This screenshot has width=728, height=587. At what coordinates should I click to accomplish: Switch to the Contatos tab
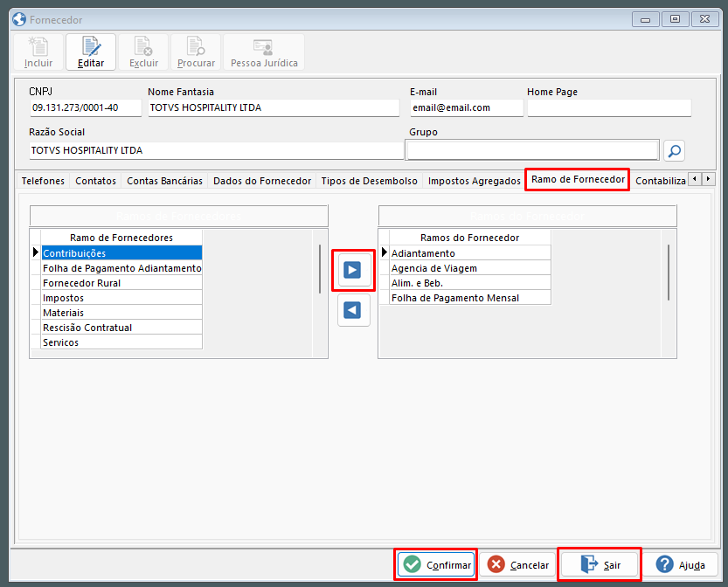click(x=95, y=181)
